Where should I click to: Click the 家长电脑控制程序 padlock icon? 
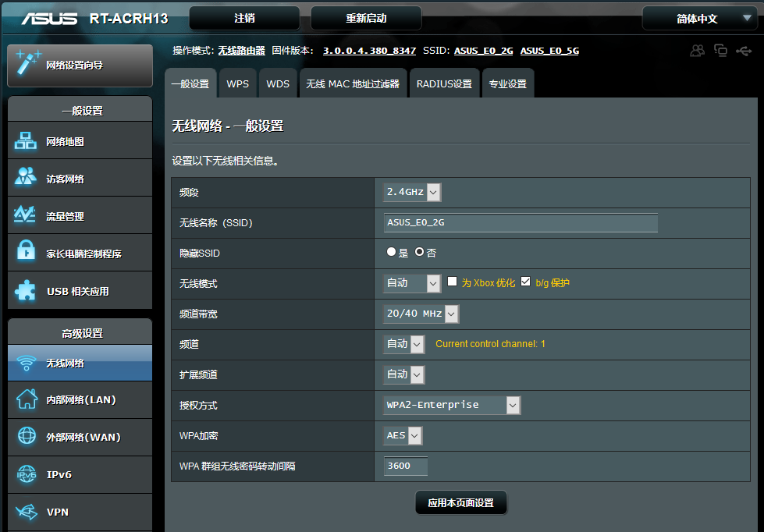26,251
